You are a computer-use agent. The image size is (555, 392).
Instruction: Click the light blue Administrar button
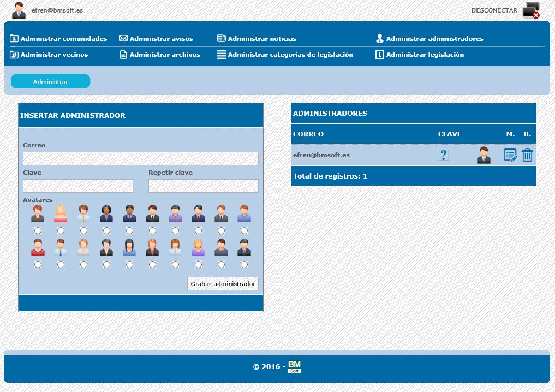[51, 81]
